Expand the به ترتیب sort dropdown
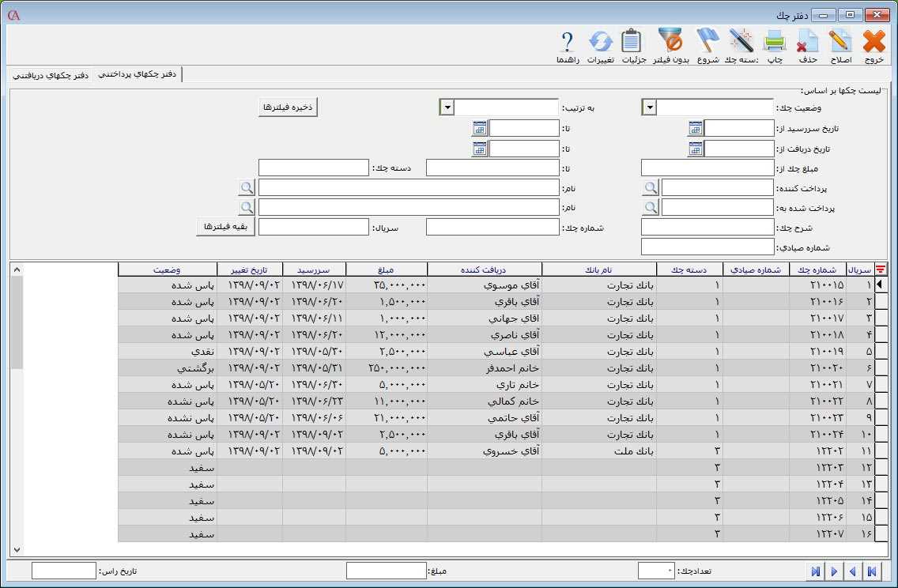The image size is (898, 588). [x=446, y=107]
